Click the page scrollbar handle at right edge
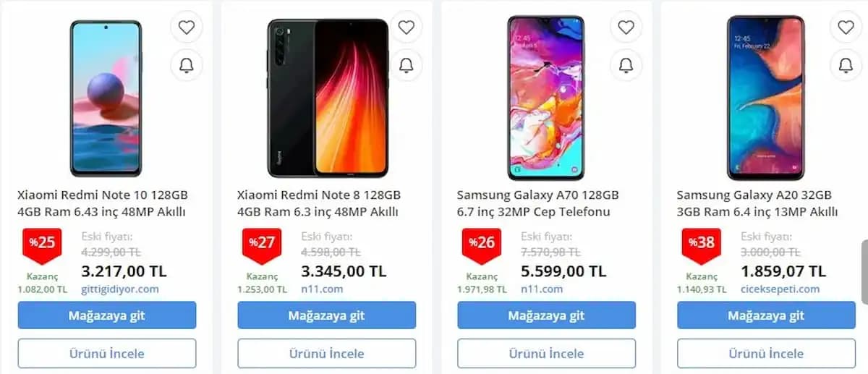This screenshot has width=868, height=374. [x=864, y=272]
